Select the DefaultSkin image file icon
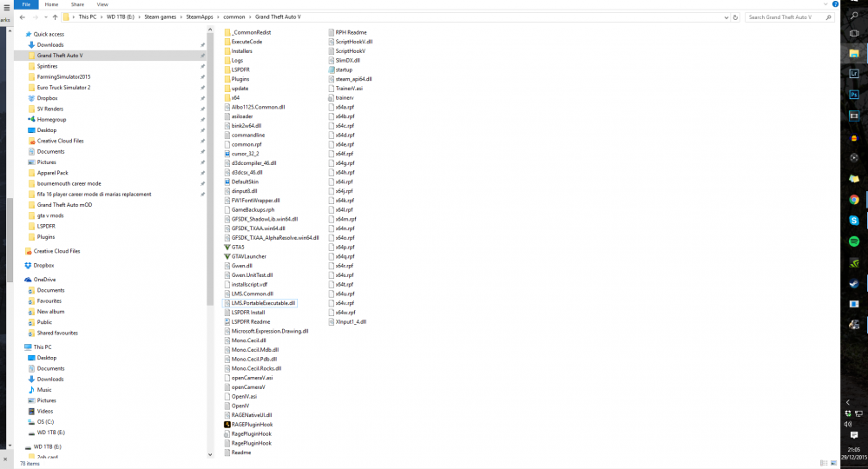 click(227, 182)
